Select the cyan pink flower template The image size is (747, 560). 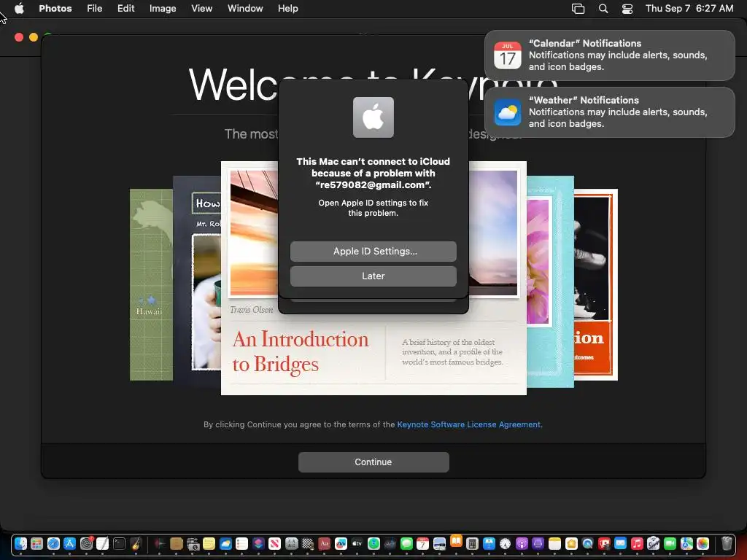click(550, 282)
